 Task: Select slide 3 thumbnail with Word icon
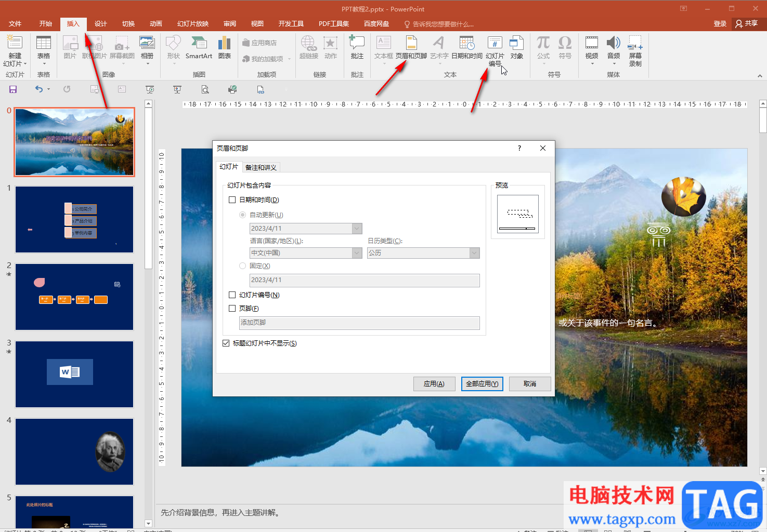pos(74,374)
